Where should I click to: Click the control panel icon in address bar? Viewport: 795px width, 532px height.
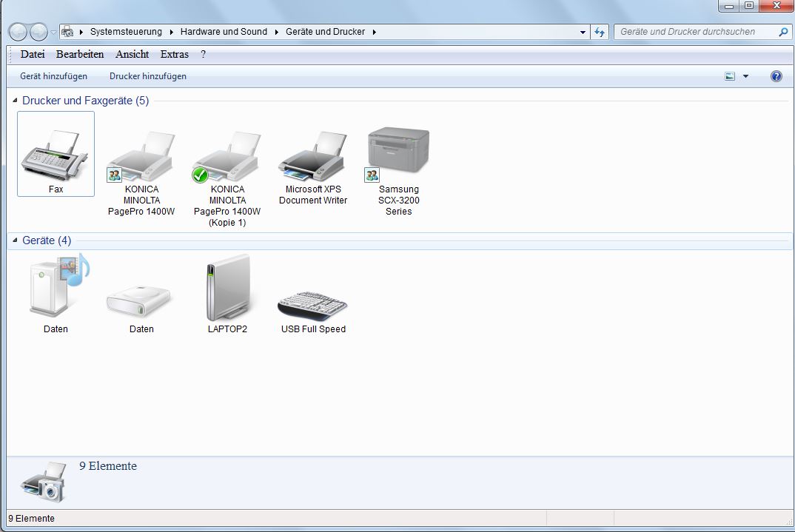pos(67,32)
